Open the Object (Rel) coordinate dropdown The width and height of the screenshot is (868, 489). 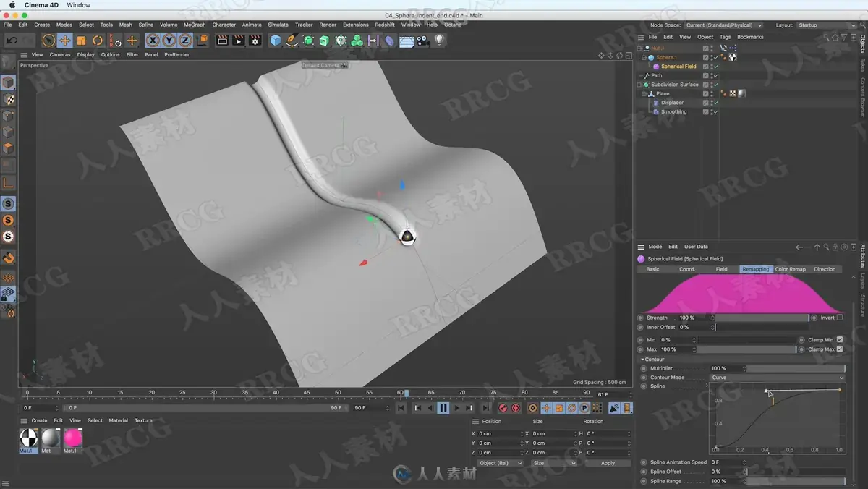tap(499, 463)
